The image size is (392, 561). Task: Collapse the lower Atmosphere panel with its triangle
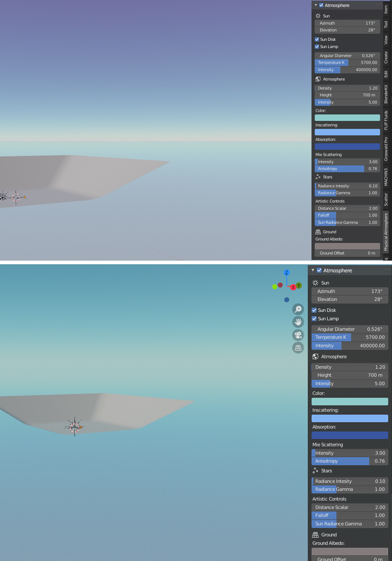coord(313,270)
